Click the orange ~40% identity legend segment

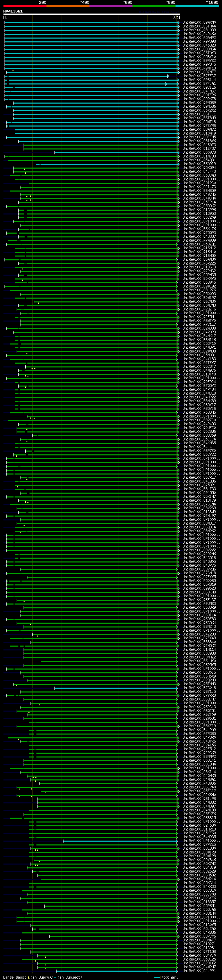tap(68, 6)
